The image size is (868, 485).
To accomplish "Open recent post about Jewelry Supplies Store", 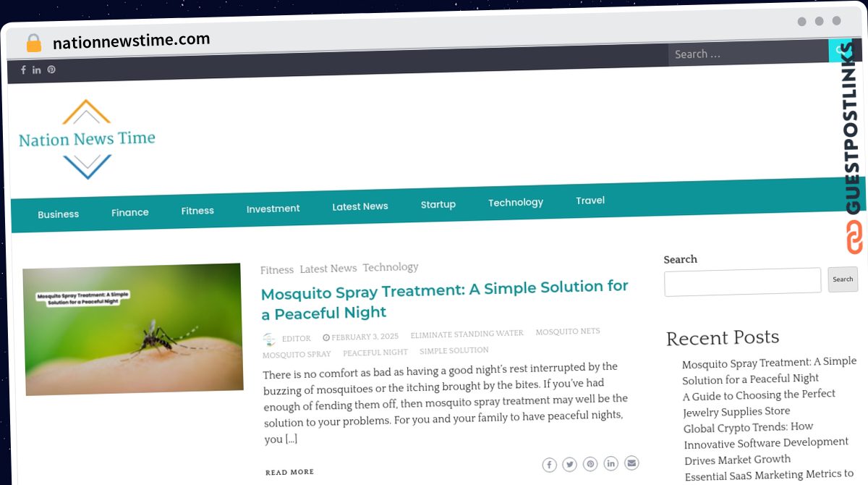I will tap(759, 403).
